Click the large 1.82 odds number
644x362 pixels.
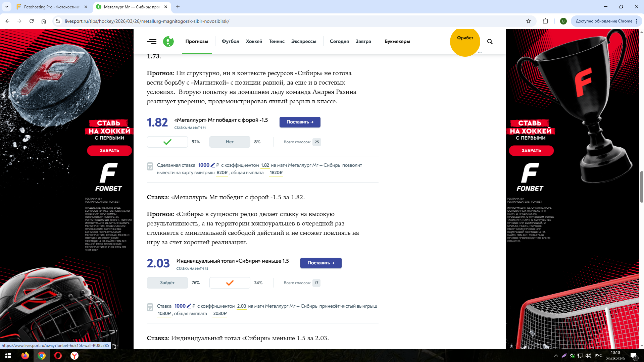157,122
